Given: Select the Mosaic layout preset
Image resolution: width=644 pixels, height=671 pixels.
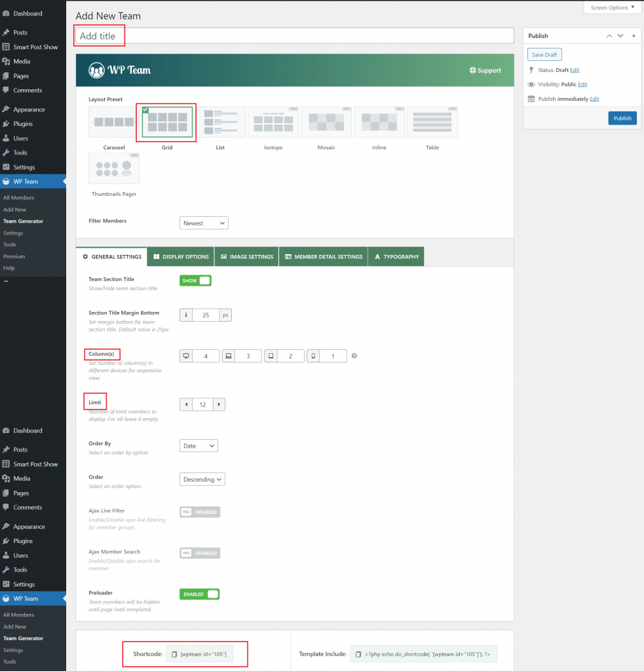Looking at the screenshot, I should click(x=326, y=122).
